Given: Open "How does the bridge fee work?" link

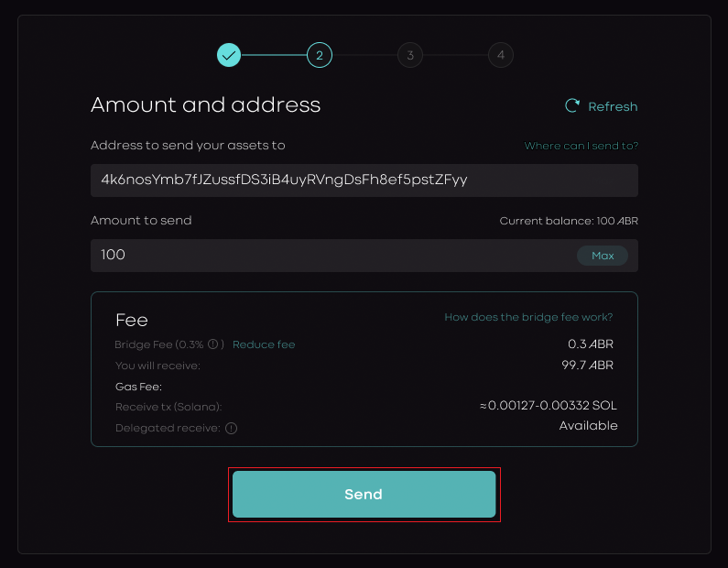Looking at the screenshot, I should click(528, 317).
